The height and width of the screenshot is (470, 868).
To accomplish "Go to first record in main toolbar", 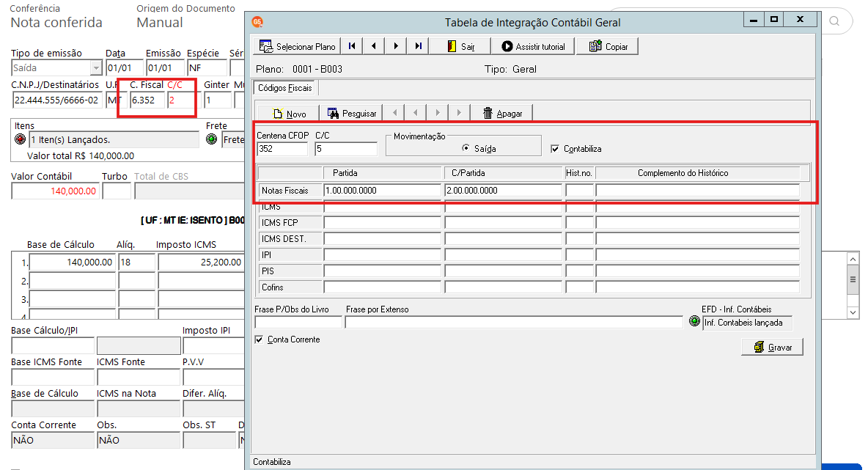I will pos(352,46).
